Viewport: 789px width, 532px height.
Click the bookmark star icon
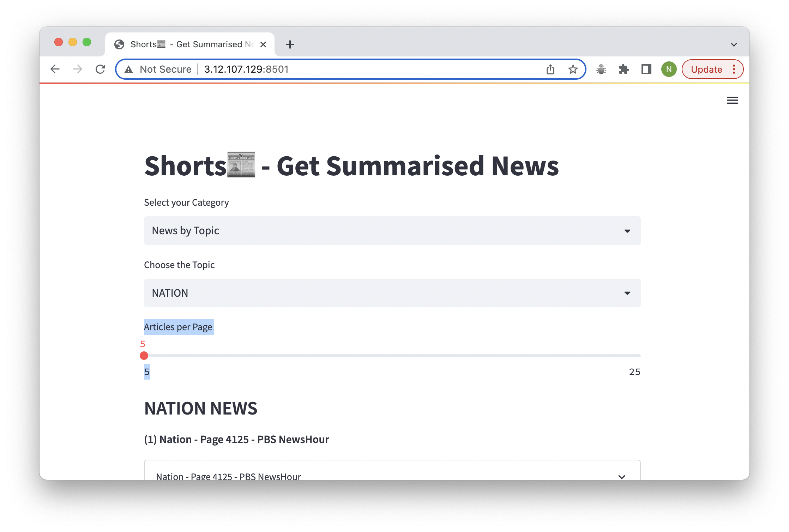pyautogui.click(x=572, y=69)
